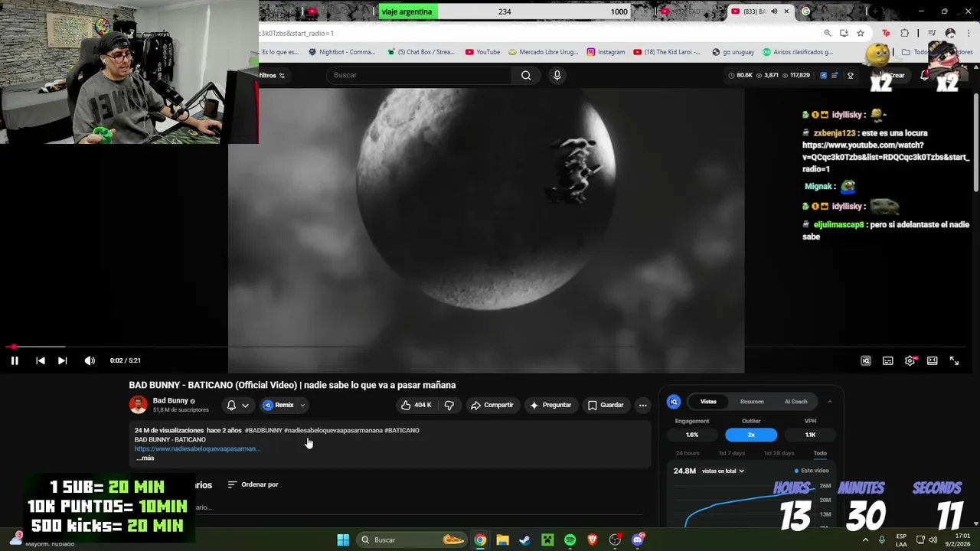Image resolution: width=980 pixels, height=551 pixels.
Task: Open the notification bell for Bad Bunny channel
Action: 231,405
